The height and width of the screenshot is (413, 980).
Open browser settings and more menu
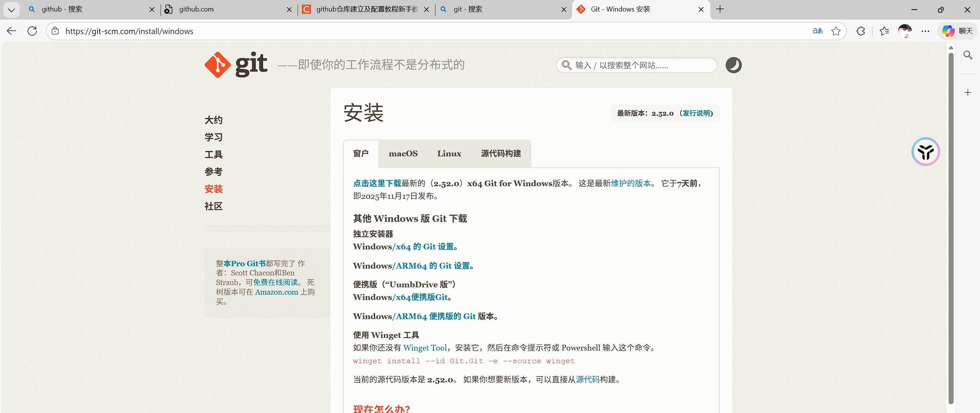click(925, 31)
